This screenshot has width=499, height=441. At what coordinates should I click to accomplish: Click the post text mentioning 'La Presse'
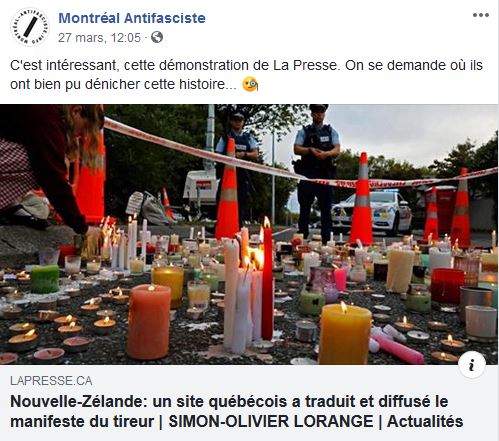(x=246, y=65)
